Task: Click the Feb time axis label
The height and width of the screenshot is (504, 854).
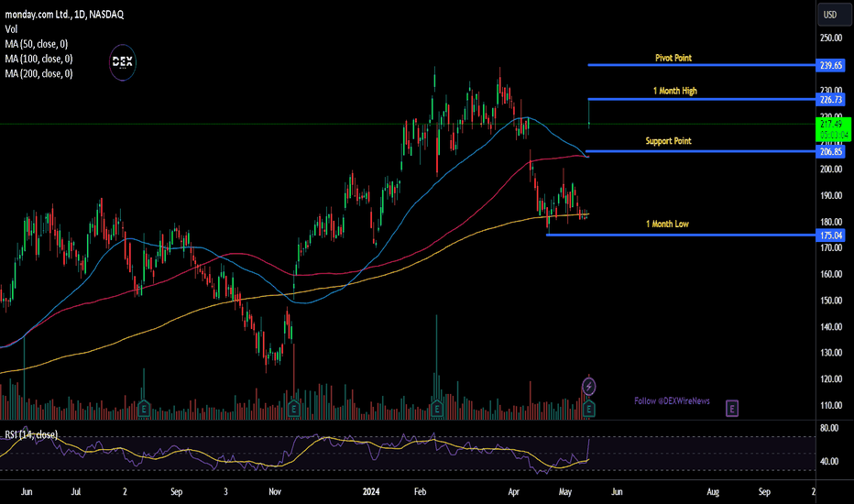Action: tap(420, 491)
